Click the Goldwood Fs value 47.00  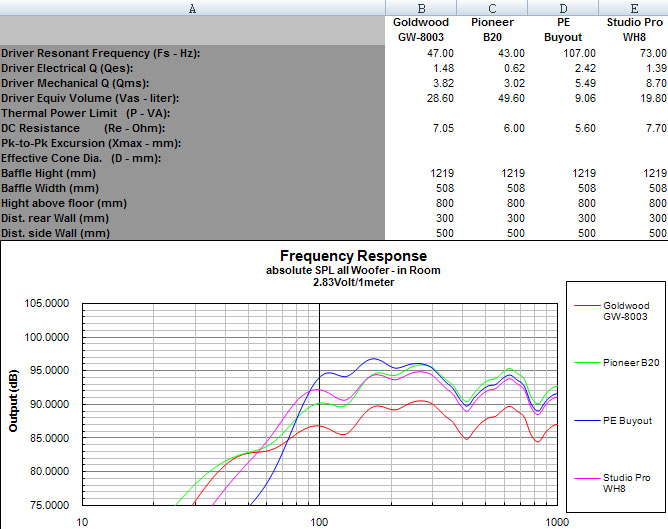pyautogui.click(x=441, y=53)
